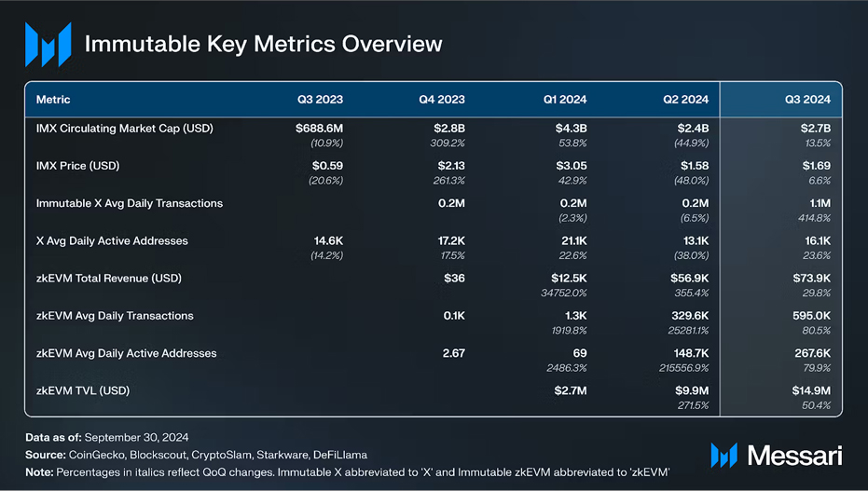
Task: Click the 'IMX Circulating Market Cap (USD)' row label
Action: pos(125,129)
